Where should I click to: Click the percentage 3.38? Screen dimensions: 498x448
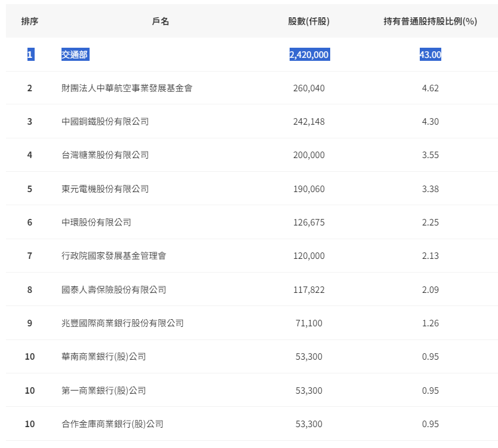pos(431,189)
